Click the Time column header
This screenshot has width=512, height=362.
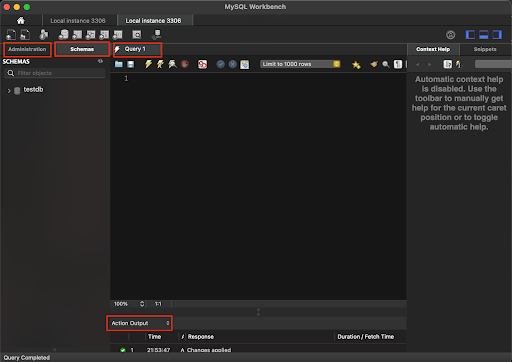[154, 337]
